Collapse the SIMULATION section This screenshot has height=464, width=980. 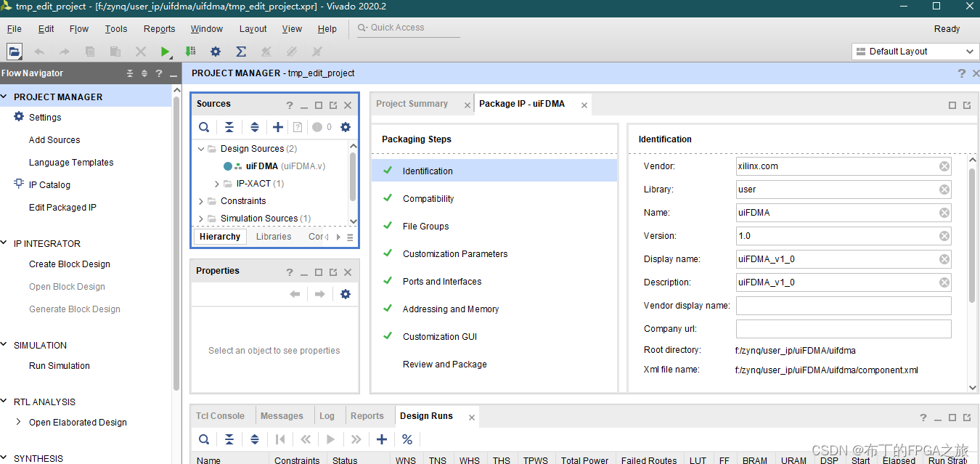click(x=5, y=345)
